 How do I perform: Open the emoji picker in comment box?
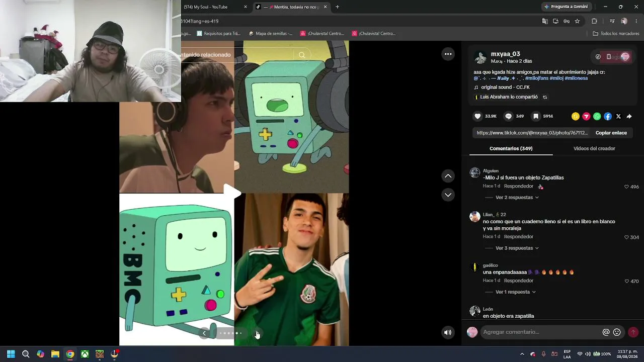617,332
